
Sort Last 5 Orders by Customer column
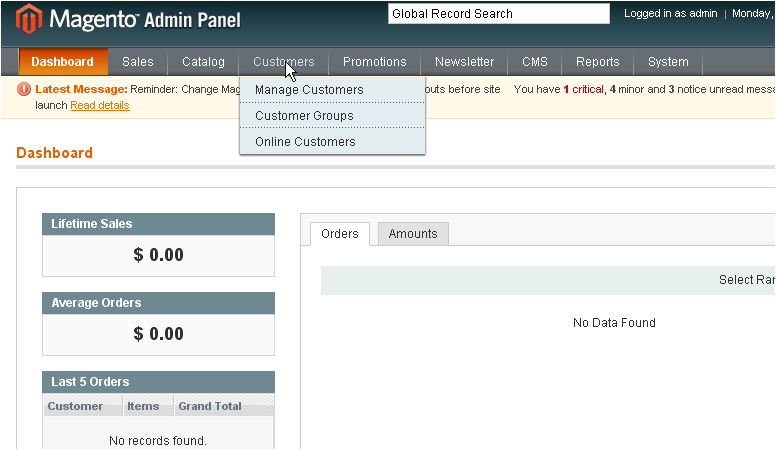tap(82, 406)
